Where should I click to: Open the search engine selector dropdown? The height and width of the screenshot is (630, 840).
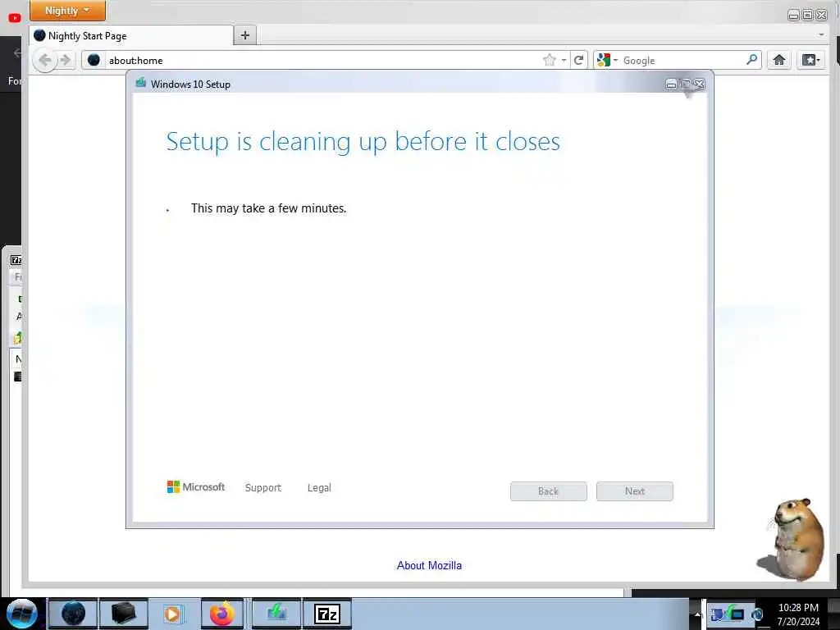[608, 60]
